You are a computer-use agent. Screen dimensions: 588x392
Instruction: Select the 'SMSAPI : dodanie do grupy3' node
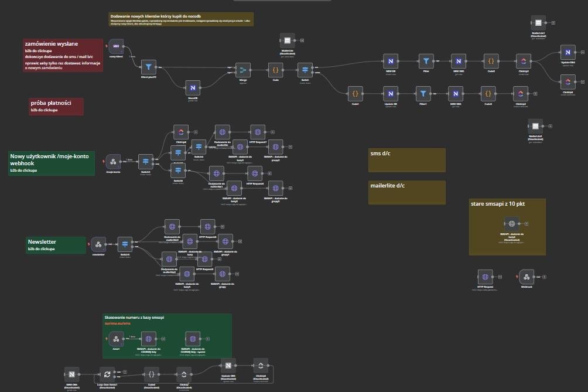(x=276, y=188)
